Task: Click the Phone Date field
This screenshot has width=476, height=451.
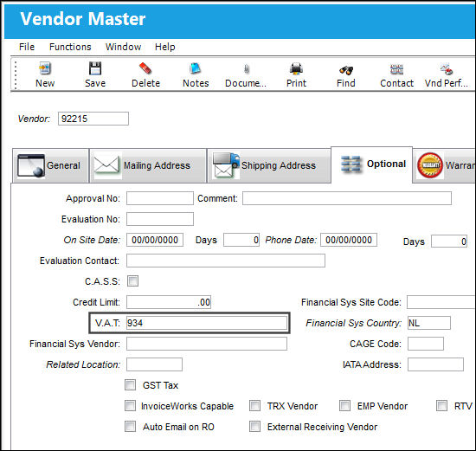Action: click(x=349, y=240)
